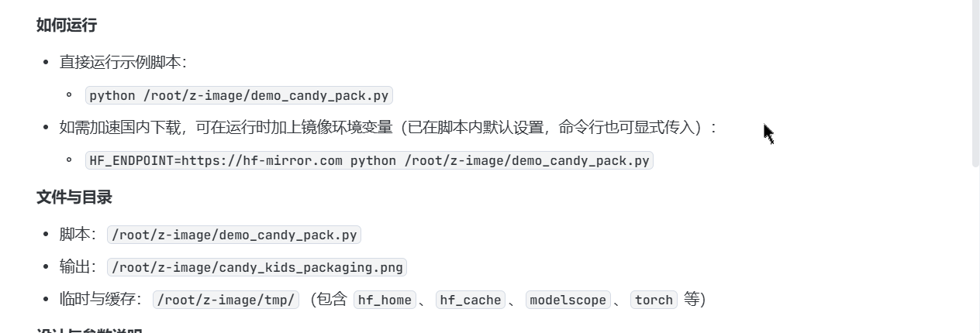
Task: Click the command snippet starting with "python /root"
Action: (x=239, y=96)
